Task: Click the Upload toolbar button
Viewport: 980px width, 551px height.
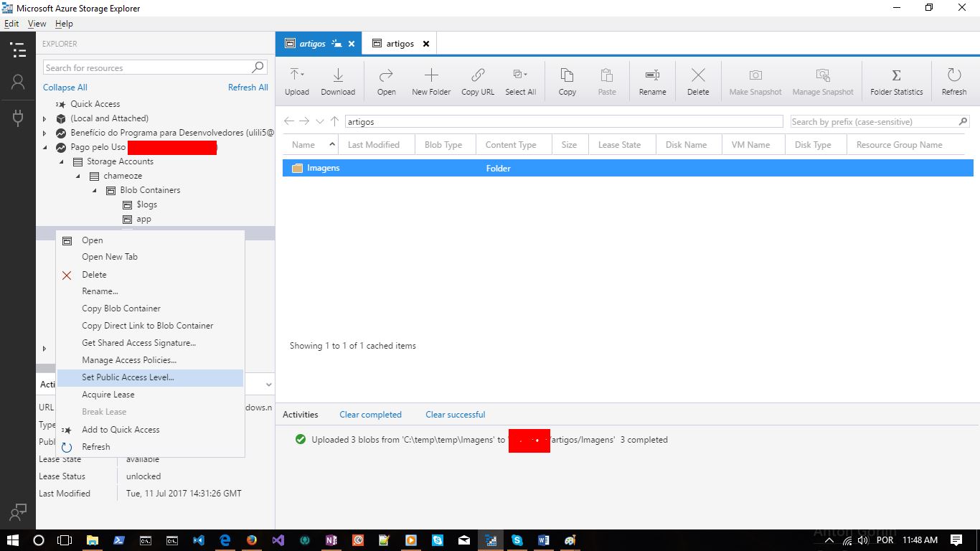Action: click(x=297, y=82)
